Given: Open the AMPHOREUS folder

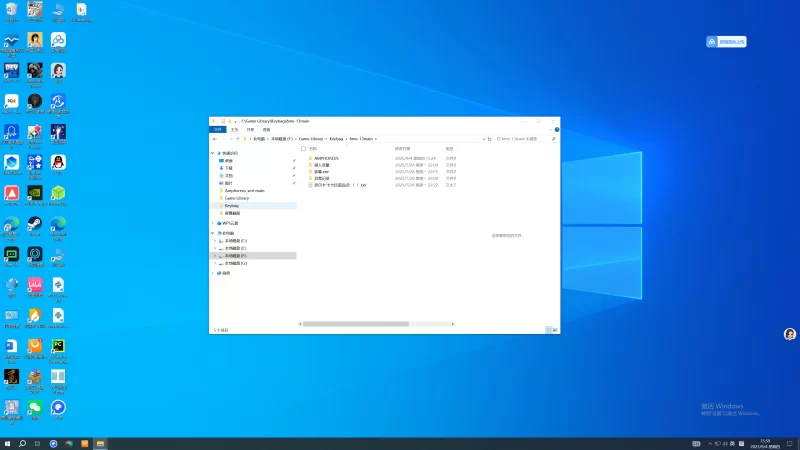Looking at the screenshot, I should tap(326, 158).
